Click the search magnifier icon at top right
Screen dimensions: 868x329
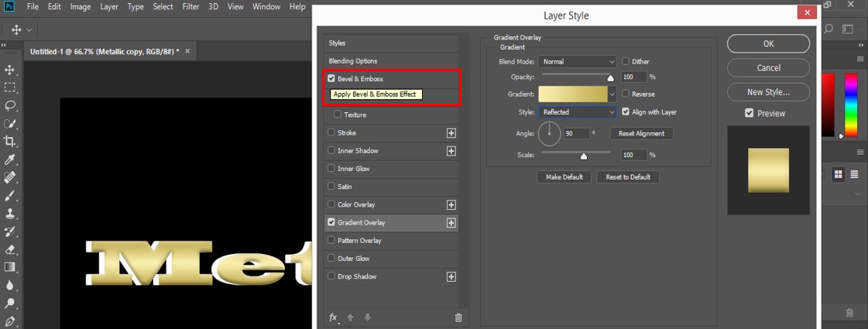click(829, 29)
